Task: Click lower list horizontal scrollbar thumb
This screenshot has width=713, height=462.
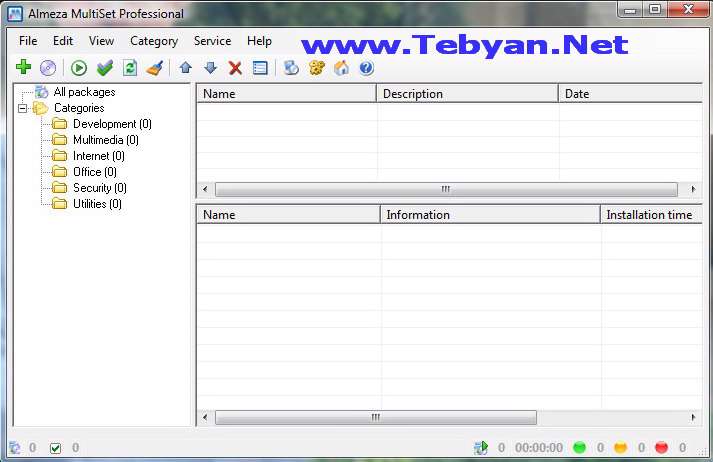Action: 376,417
